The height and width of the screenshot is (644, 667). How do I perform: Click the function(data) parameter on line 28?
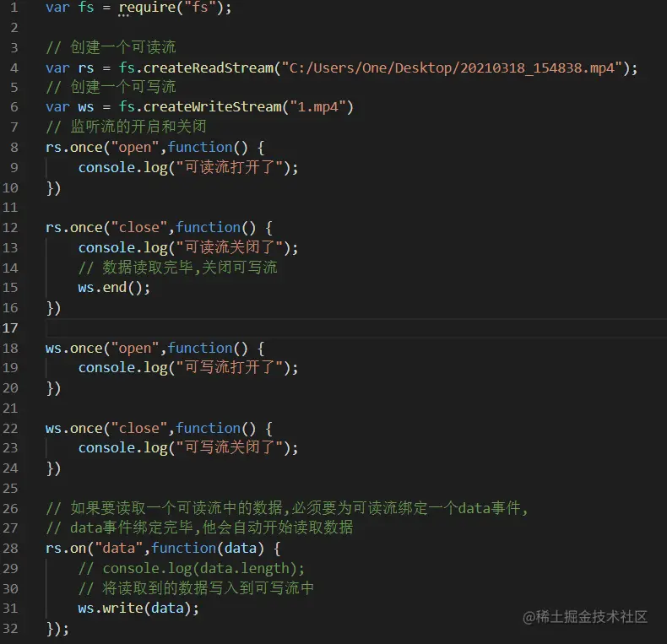(x=241, y=549)
